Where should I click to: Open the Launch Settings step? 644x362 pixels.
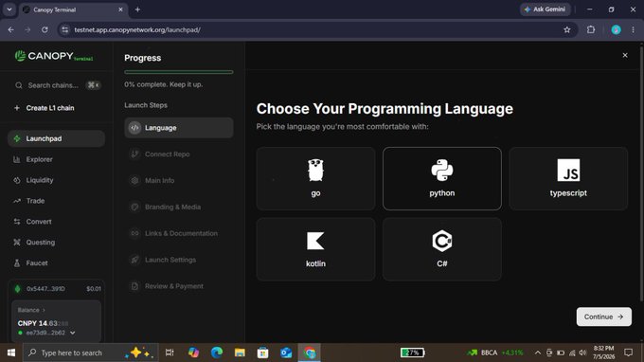pyautogui.click(x=179, y=260)
